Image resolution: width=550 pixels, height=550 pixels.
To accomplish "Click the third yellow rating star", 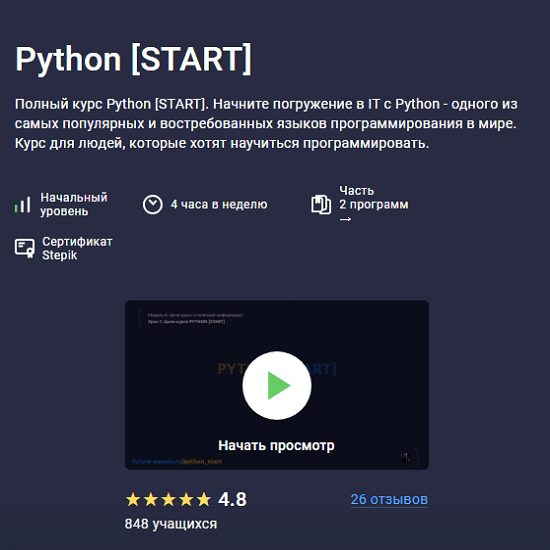I will pyautogui.click(x=168, y=499).
